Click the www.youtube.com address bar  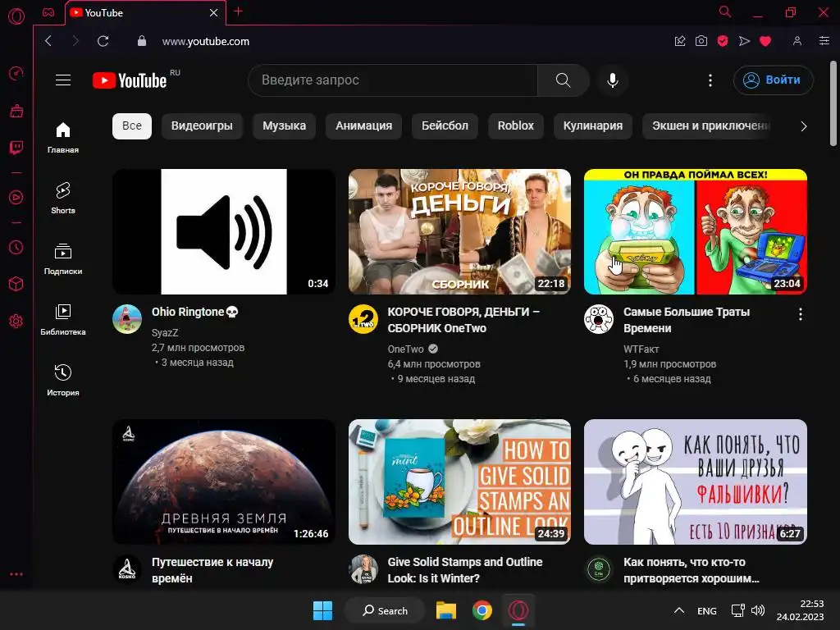tap(206, 41)
